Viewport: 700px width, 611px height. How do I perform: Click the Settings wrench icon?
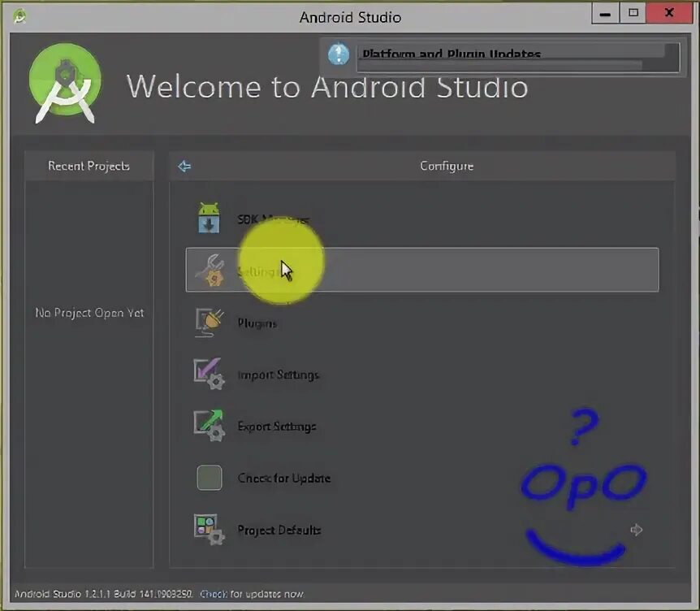click(210, 271)
